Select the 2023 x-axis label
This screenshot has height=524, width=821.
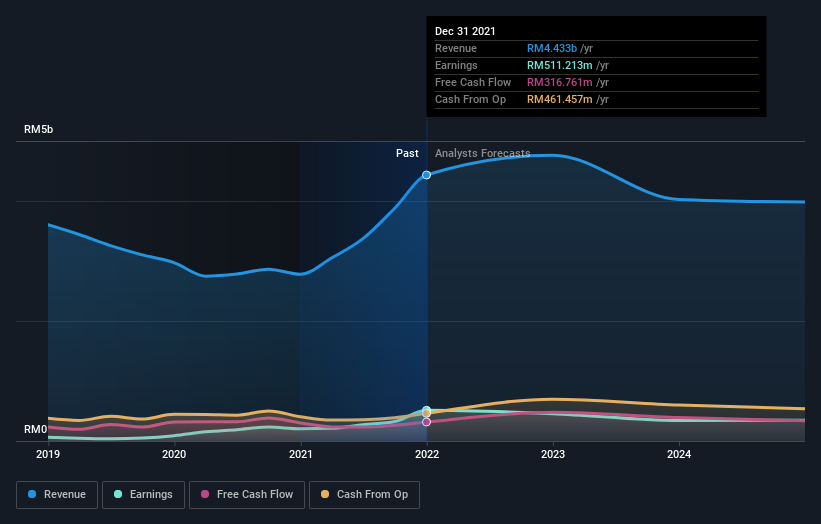pyautogui.click(x=553, y=454)
